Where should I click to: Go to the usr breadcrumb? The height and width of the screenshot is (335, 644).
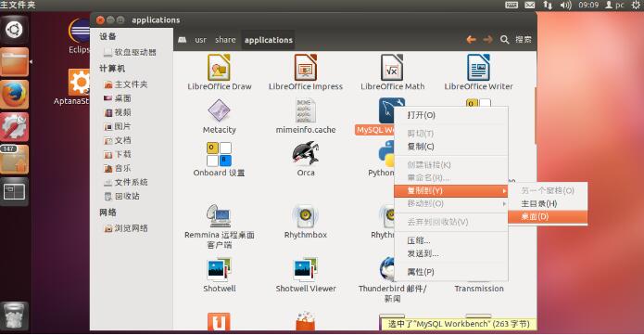200,40
